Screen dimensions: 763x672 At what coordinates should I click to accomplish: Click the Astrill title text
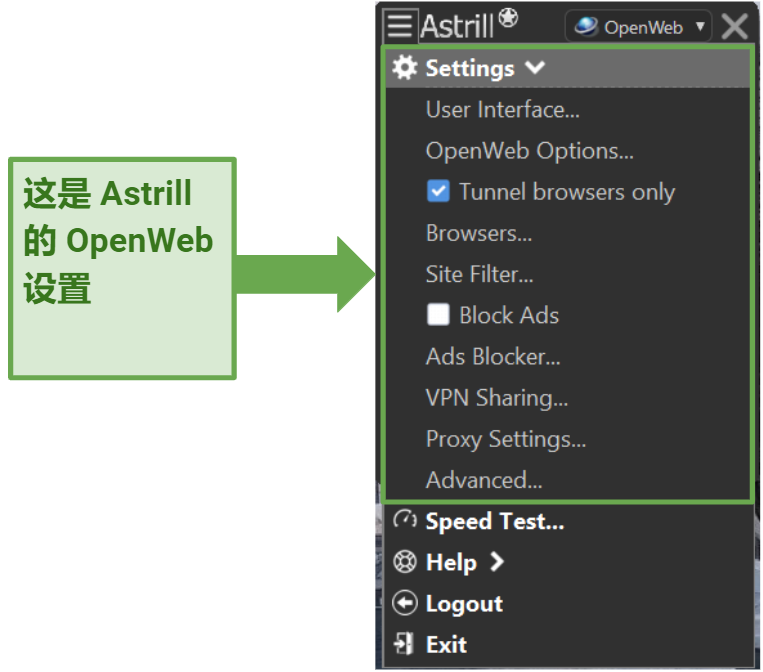[457, 26]
